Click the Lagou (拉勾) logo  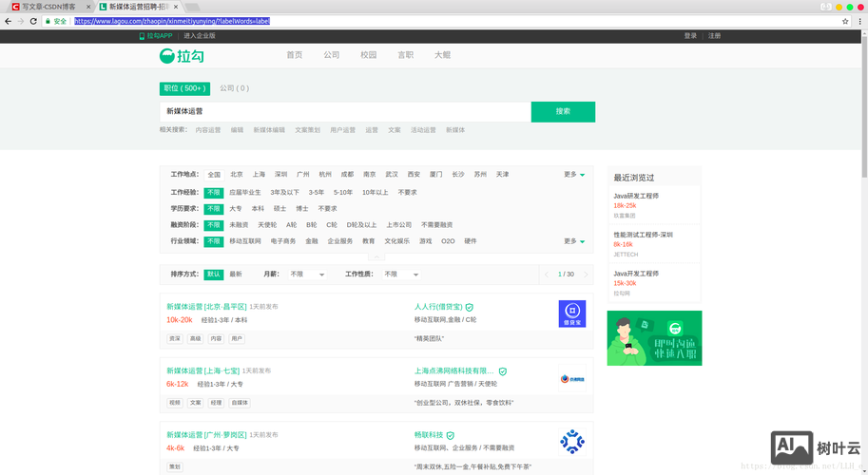(x=182, y=56)
